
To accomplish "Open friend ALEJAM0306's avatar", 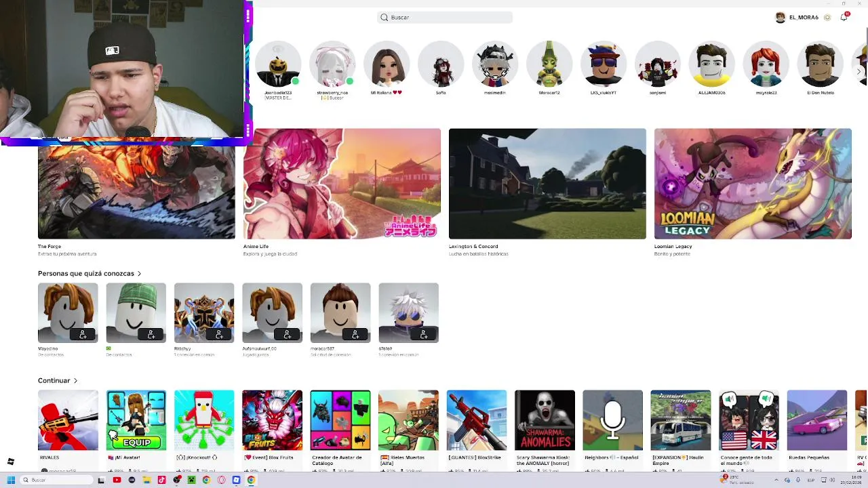I will click(x=712, y=64).
